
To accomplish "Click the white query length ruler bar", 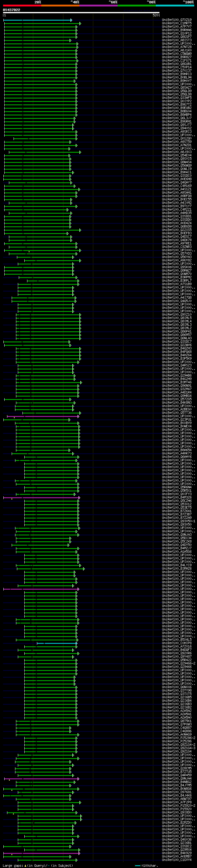I will [81, 13].
